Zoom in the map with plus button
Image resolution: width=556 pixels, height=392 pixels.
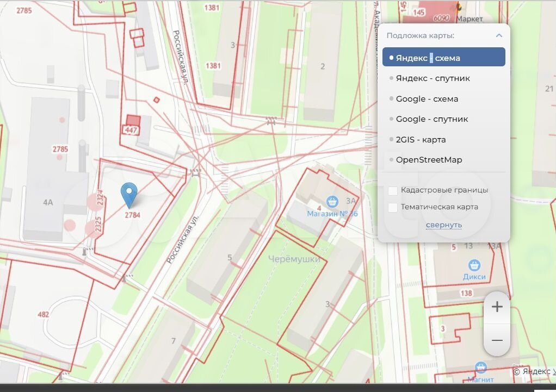[x=497, y=307]
